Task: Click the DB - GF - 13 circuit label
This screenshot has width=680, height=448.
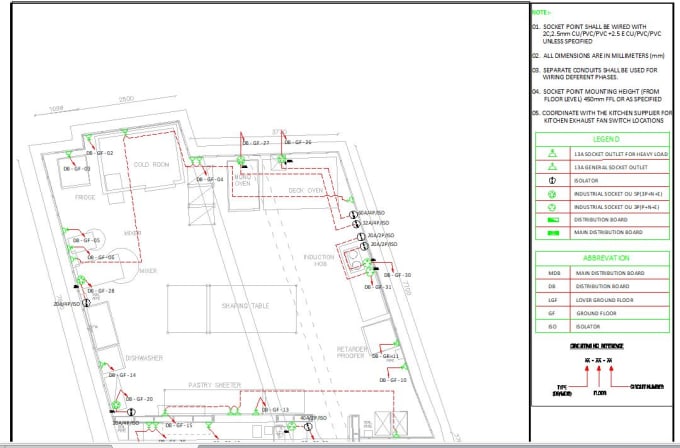Action: click(x=275, y=410)
